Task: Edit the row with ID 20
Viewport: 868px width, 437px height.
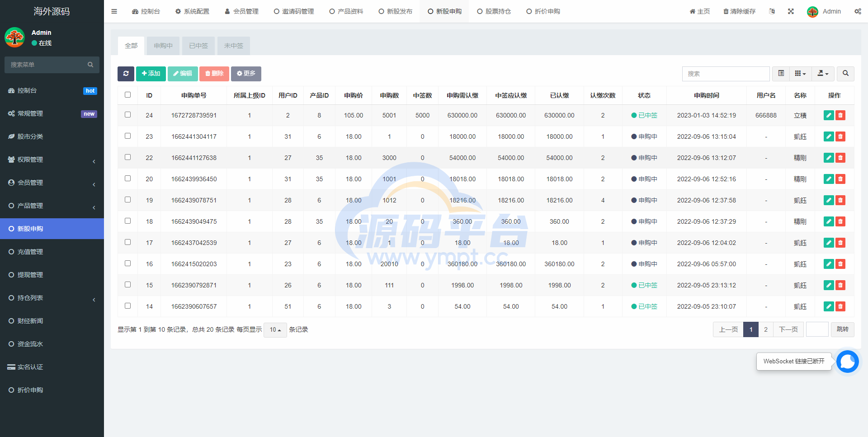Action: pyautogui.click(x=829, y=179)
